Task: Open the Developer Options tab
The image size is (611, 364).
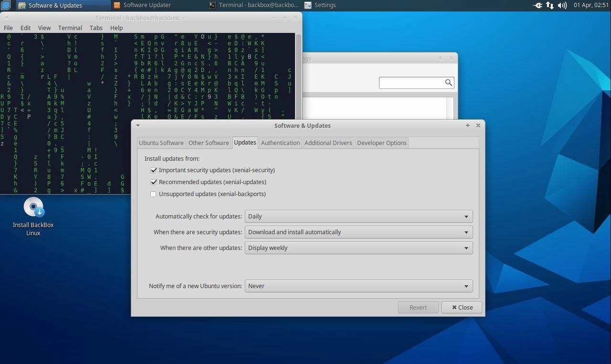Action: (x=382, y=143)
